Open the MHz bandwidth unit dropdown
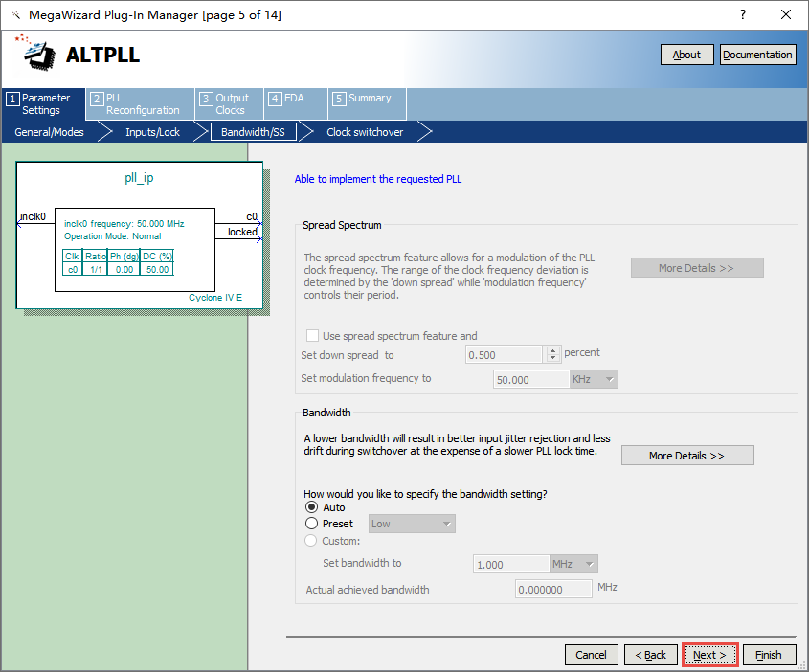Screen dimensions: 809x672 coord(573,564)
